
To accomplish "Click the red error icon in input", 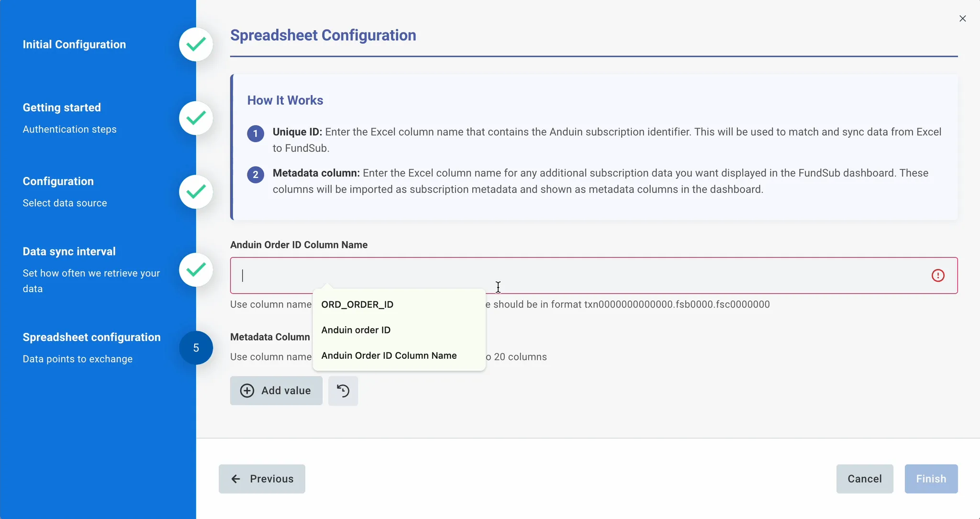I will (x=938, y=276).
